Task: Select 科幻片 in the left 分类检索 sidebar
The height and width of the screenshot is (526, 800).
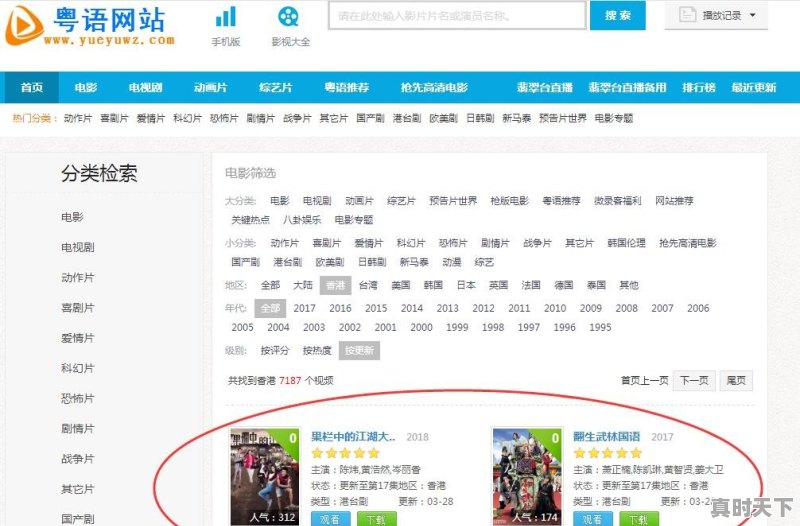Action: pos(78,368)
